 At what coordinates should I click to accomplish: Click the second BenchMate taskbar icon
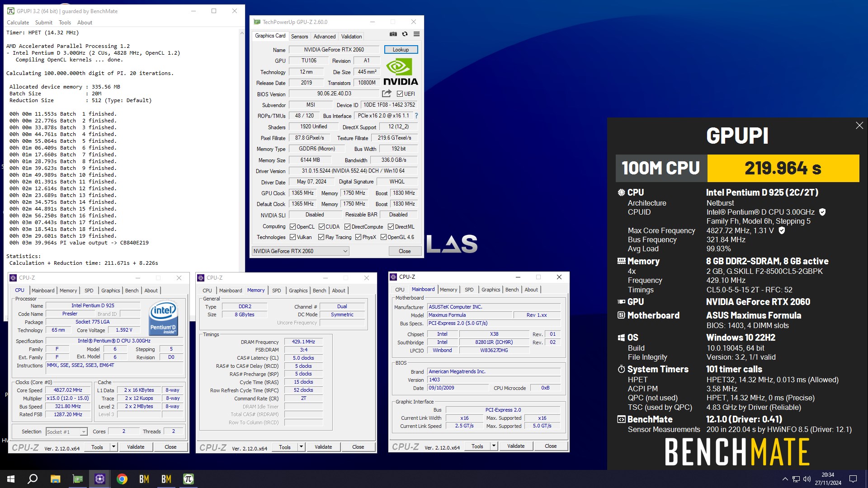click(x=166, y=479)
